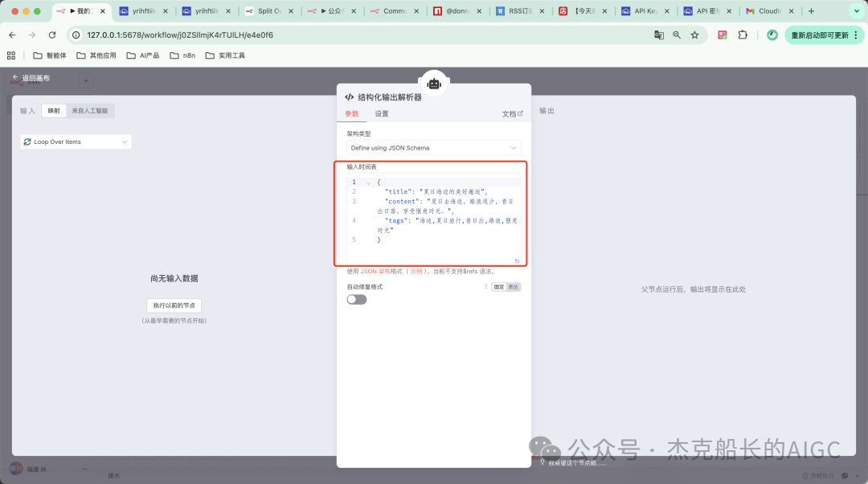Select the 固定 mode option
Screen dimensions: 868x484
click(x=499, y=287)
